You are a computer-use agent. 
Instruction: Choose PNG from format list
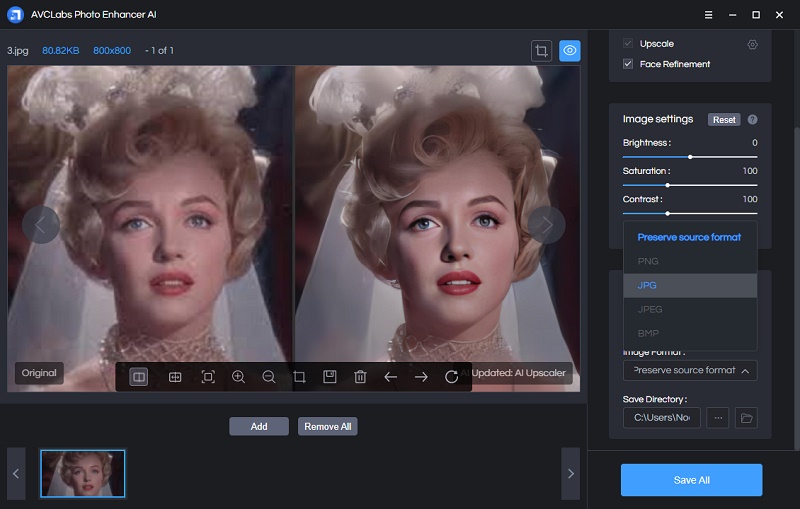coord(690,261)
